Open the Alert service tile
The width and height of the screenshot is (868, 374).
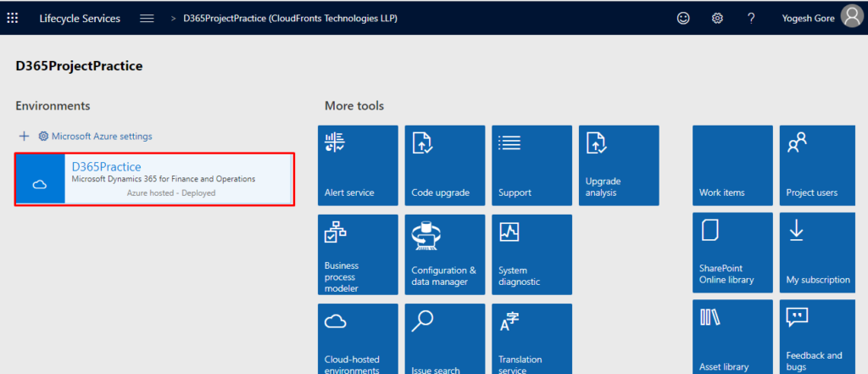[358, 165]
